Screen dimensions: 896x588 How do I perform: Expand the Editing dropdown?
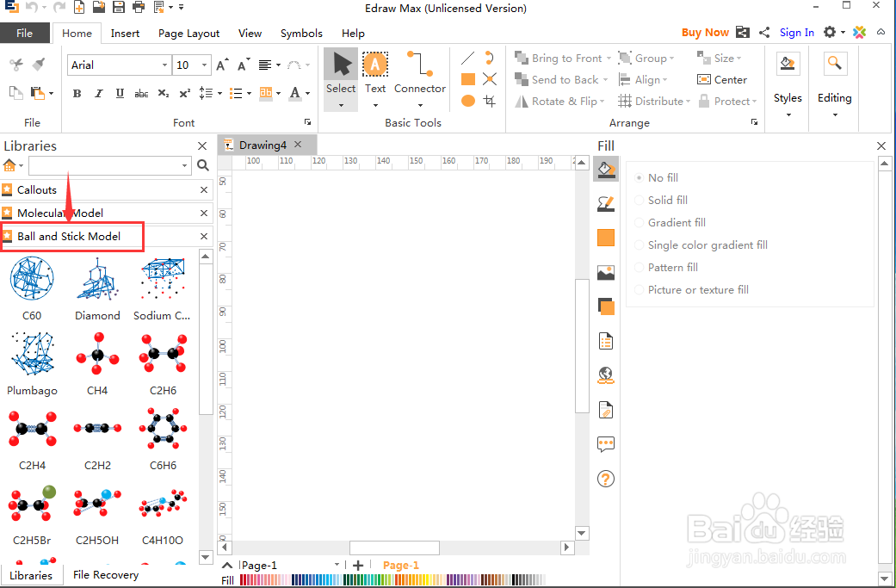coord(834,115)
